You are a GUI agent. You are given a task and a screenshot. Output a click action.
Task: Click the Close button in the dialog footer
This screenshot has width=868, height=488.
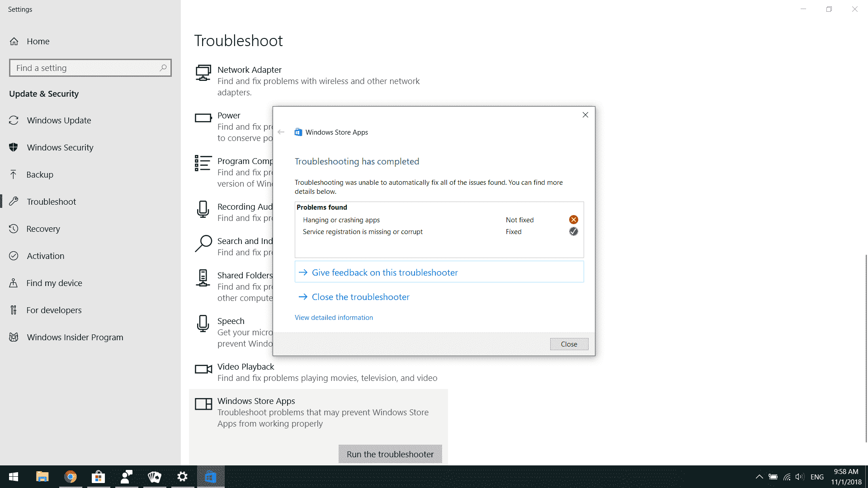tap(569, 344)
